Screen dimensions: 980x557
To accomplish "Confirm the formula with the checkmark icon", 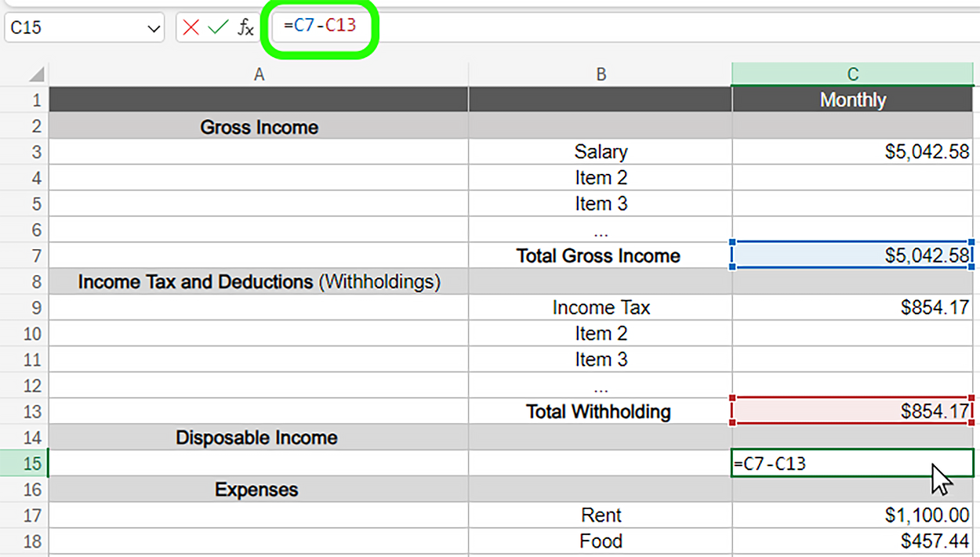I will click(x=218, y=27).
